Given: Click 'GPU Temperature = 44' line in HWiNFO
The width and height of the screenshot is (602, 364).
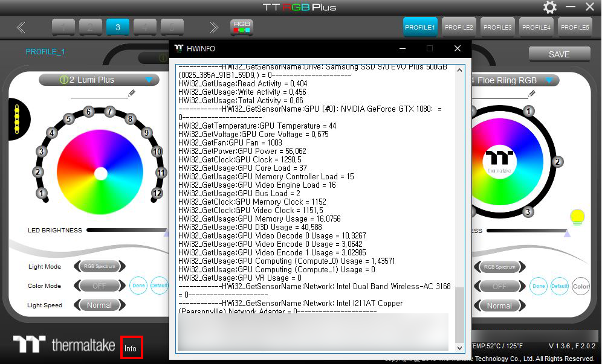Looking at the screenshot, I should point(257,126).
